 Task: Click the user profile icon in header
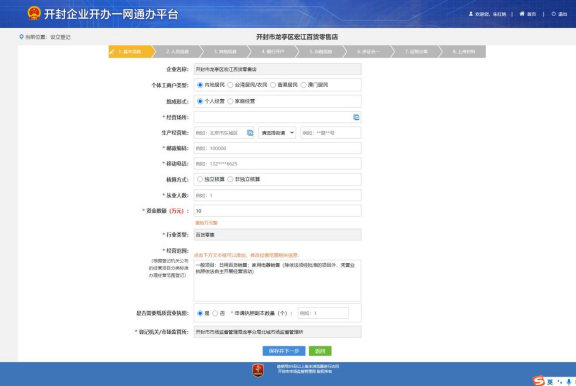coord(471,14)
